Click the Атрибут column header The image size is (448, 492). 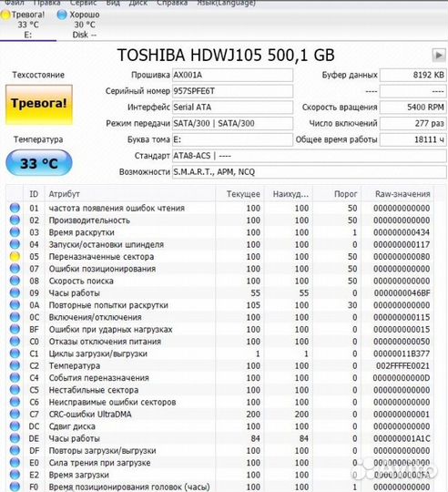(x=130, y=194)
